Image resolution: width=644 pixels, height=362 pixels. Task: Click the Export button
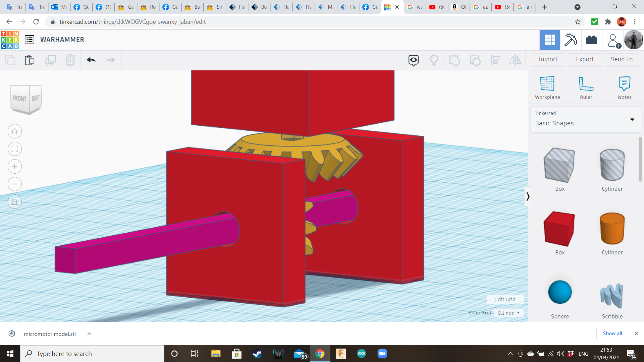tap(585, 59)
